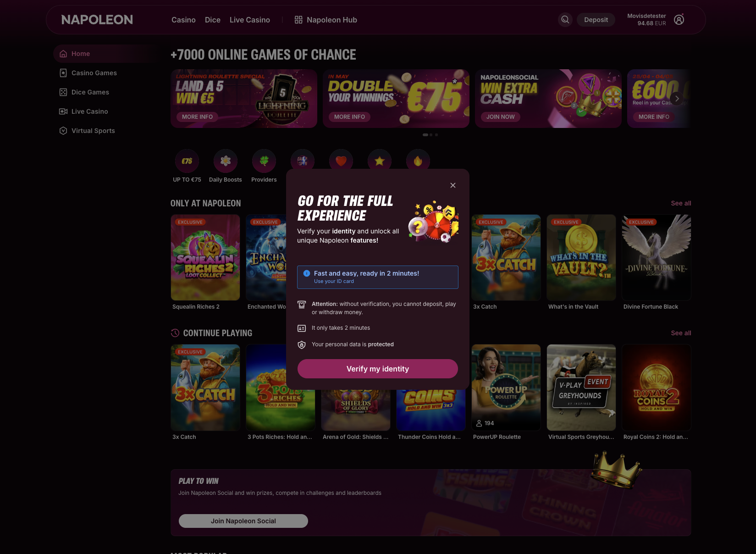Viewport: 756px width, 554px height.
Task: Open the Providers clover icon
Action: pos(264,161)
